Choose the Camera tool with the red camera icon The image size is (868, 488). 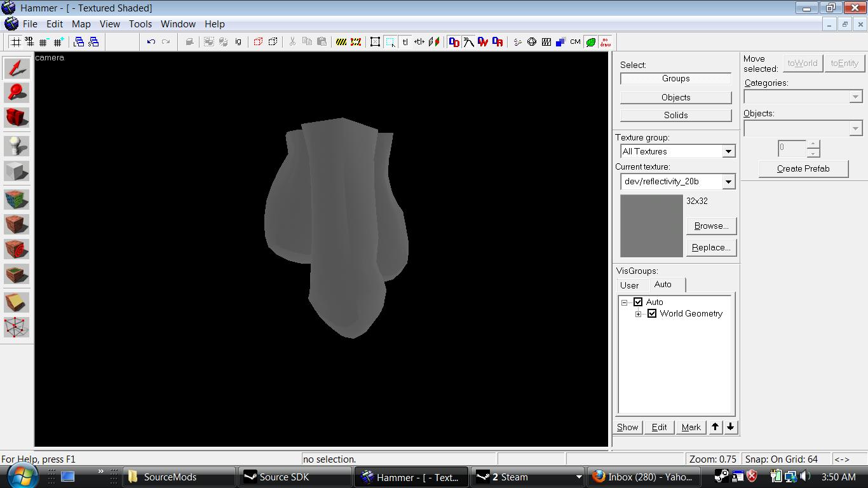17,118
